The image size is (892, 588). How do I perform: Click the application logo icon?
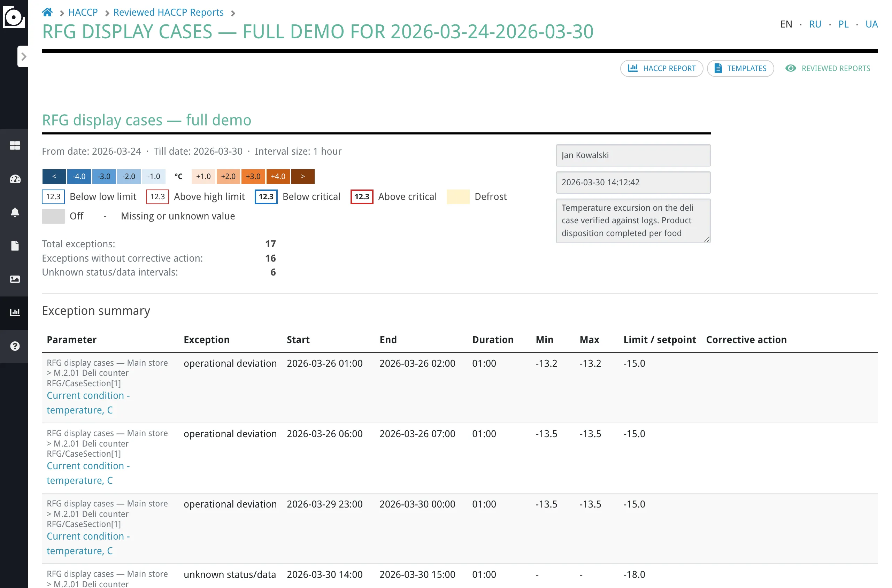click(x=14, y=17)
